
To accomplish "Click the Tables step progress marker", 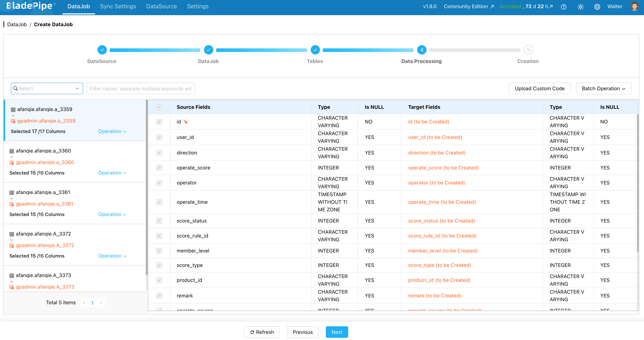I will [x=315, y=50].
